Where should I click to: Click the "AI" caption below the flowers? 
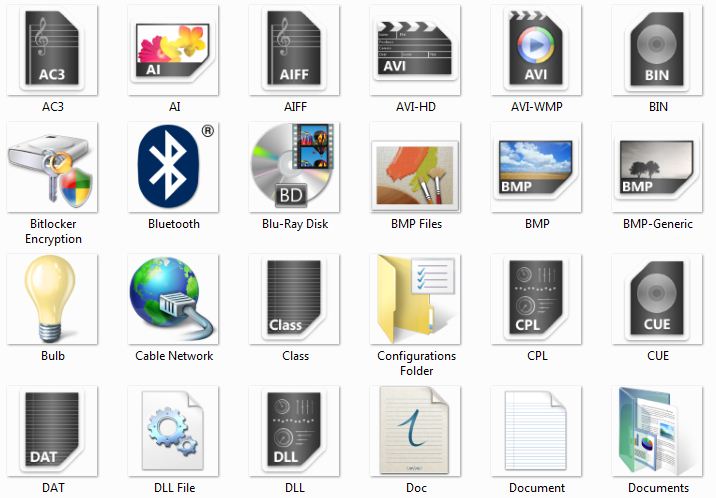click(174, 107)
